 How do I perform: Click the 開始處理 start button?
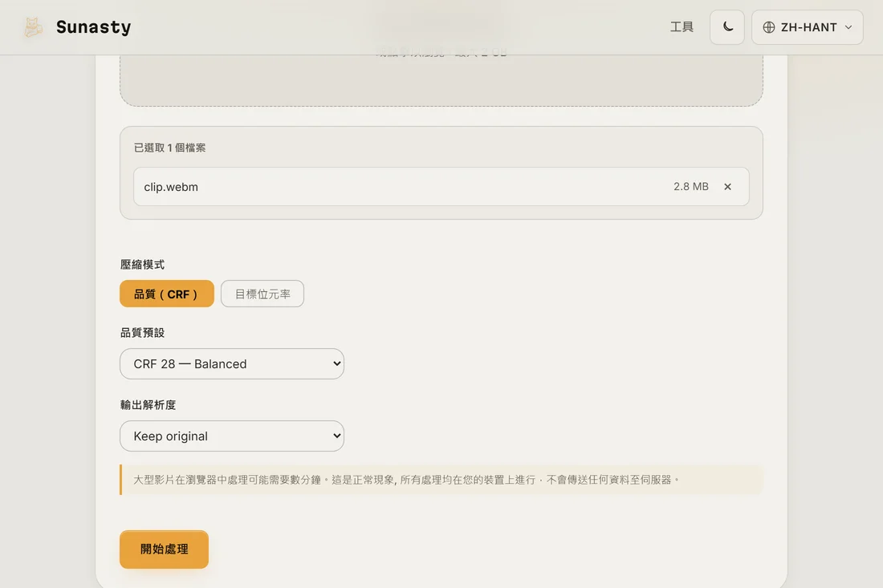164,549
